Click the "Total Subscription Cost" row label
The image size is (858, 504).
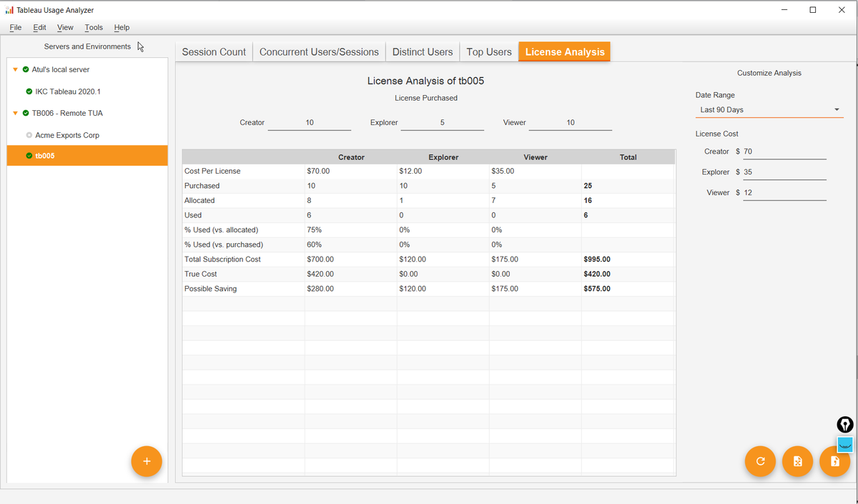click(x=222, y=260)
